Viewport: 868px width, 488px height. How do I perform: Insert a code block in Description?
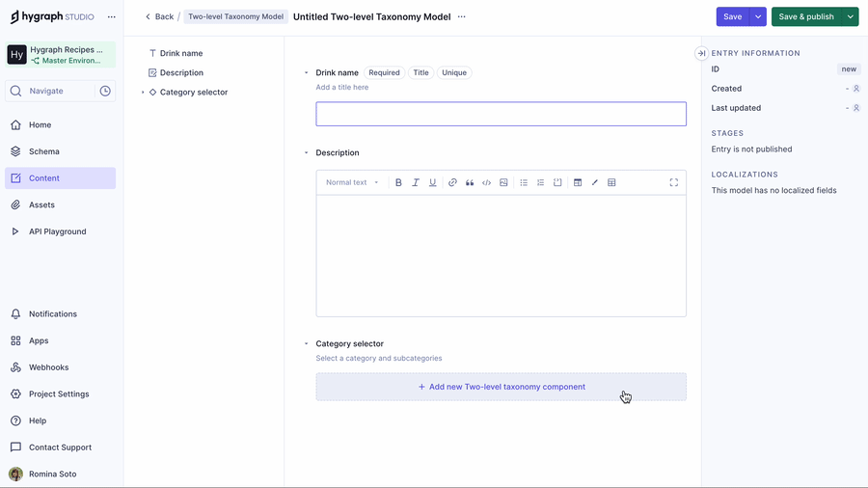coord(486,182)
